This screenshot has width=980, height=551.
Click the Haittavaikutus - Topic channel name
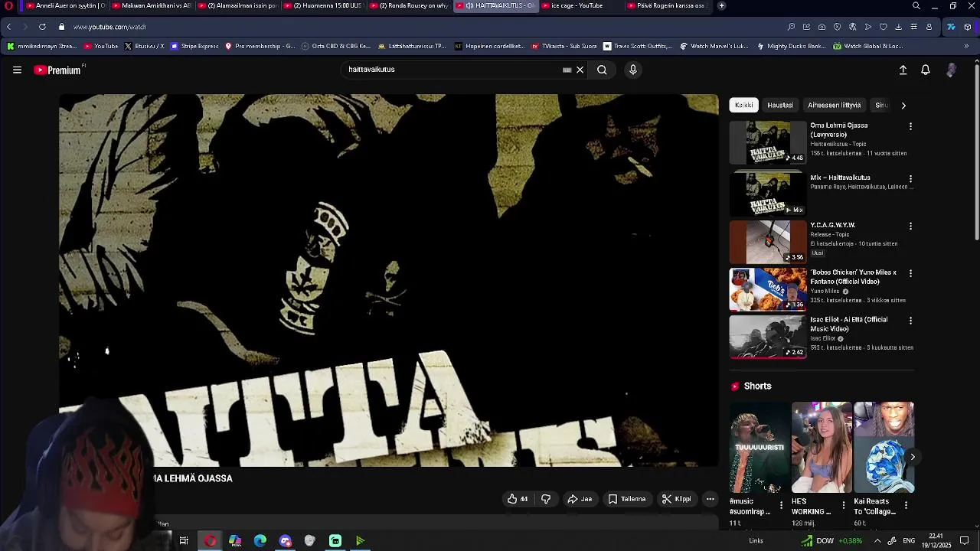pos(838,144)
